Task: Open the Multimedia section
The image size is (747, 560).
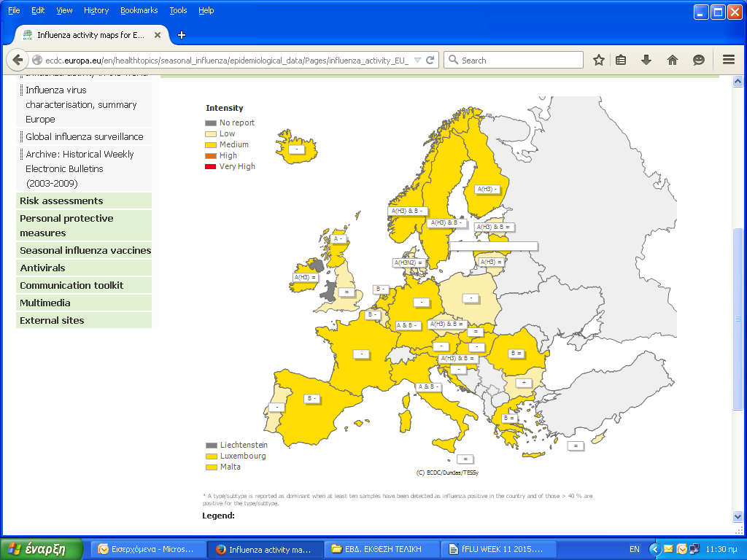Action: [x=84, y=303]
